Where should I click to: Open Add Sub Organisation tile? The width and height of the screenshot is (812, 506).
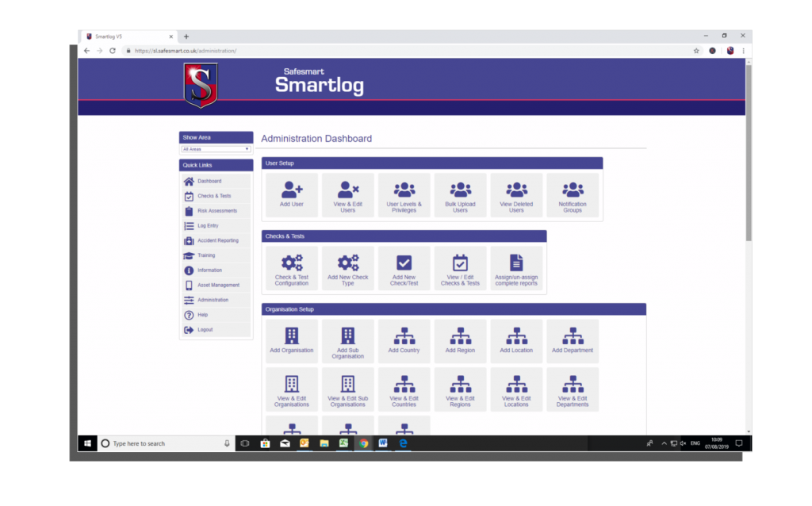pos(347,341)
